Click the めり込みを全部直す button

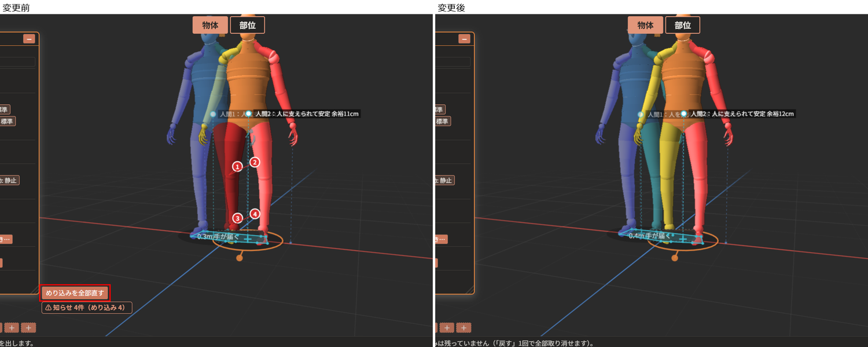tap(75, 293)
